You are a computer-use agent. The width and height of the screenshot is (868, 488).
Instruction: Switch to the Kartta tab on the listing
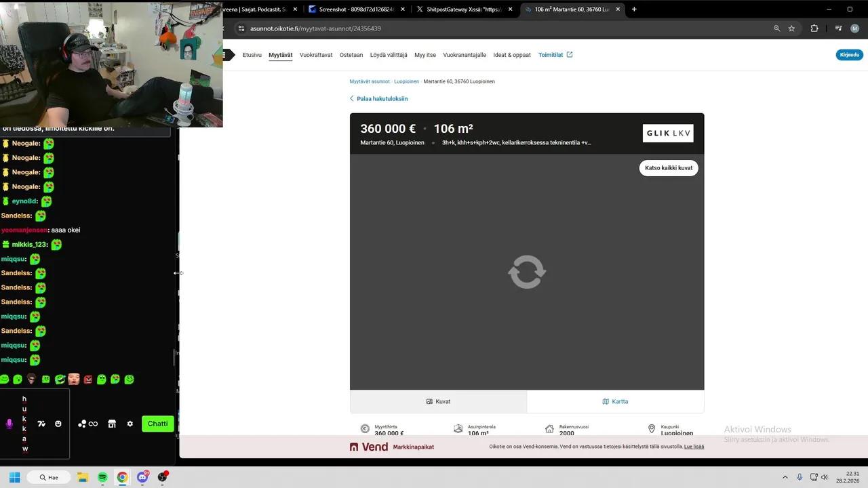[615, 401]
